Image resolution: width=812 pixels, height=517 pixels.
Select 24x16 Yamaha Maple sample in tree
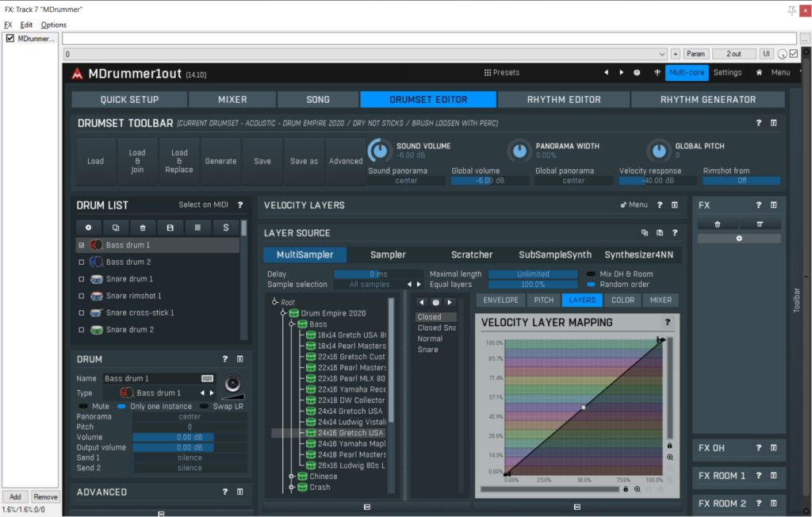tap(351, 443)
